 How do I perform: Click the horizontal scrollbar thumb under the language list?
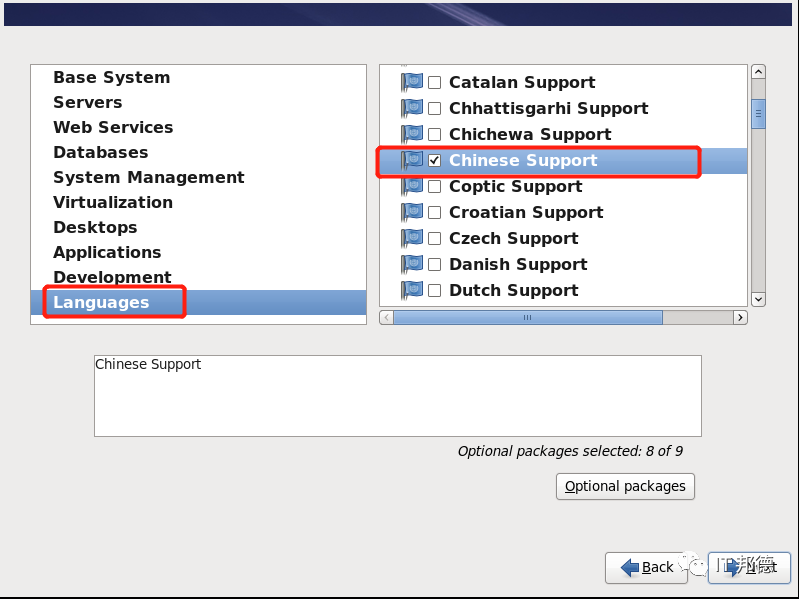pyautogui.click(x=528, y=317)
